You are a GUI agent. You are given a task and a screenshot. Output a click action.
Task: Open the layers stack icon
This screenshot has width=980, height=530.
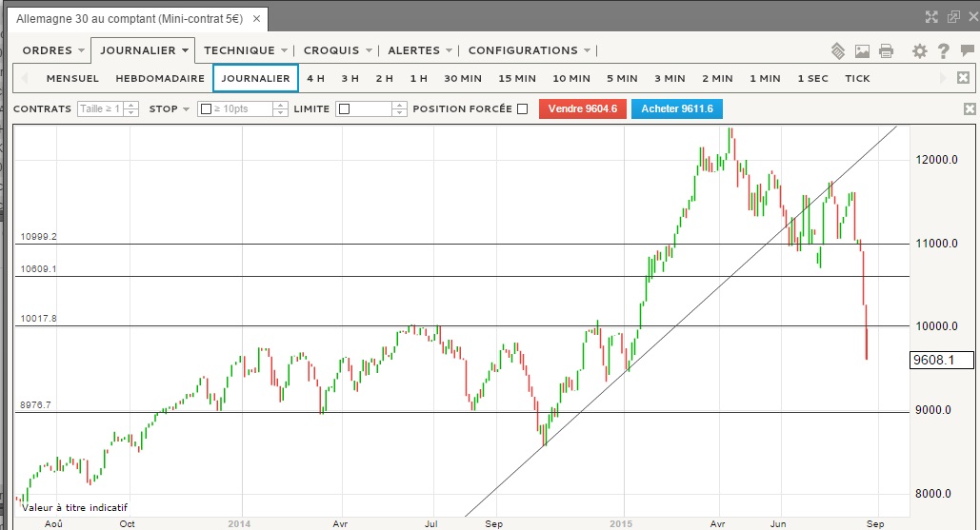[838, 50]
